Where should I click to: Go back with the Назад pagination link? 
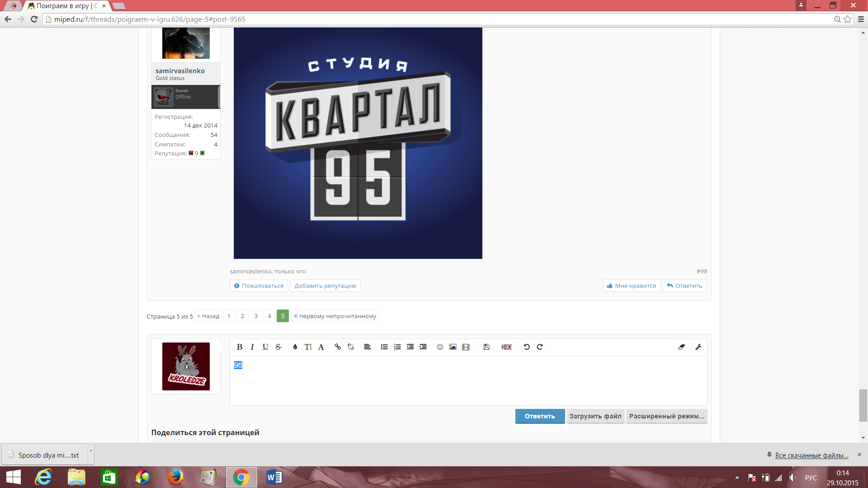[208, 316]
